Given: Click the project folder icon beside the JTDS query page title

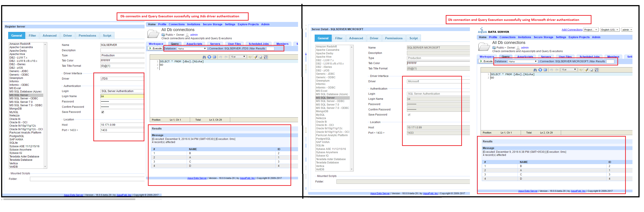Looking at the screenshot, I should tap(153, 33).
